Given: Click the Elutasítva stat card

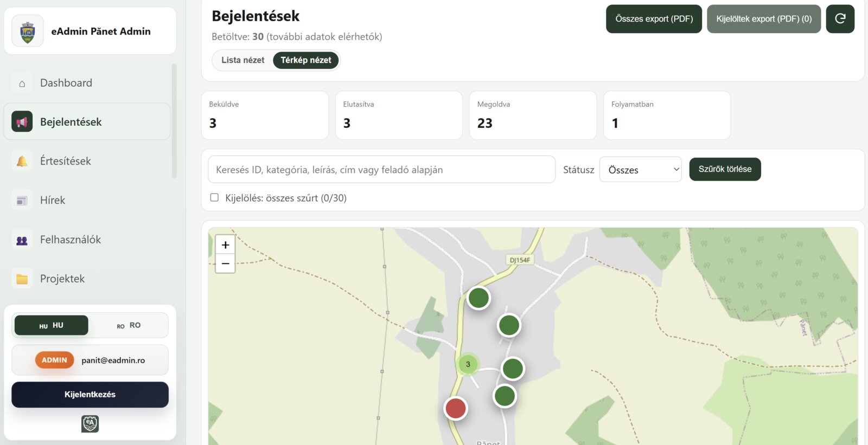Looking at the screenshot, I should point(399,115).
